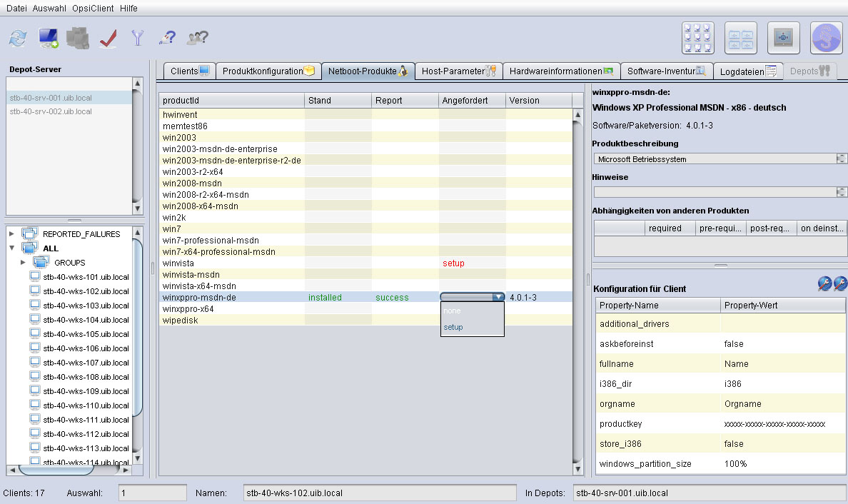
Task: Click the monitor icon next to stb-40-wks-112
Action: pyautogui.click(x=35, y=433)
